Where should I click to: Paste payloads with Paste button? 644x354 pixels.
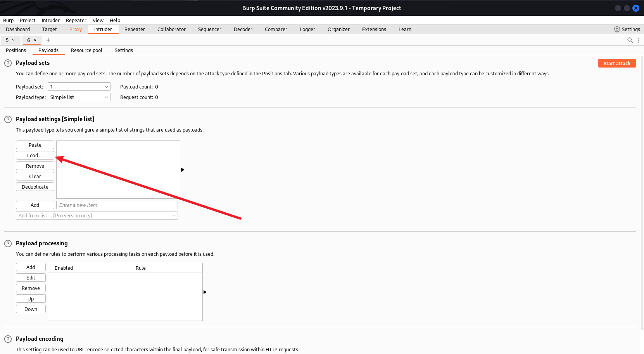coord(35,145)
